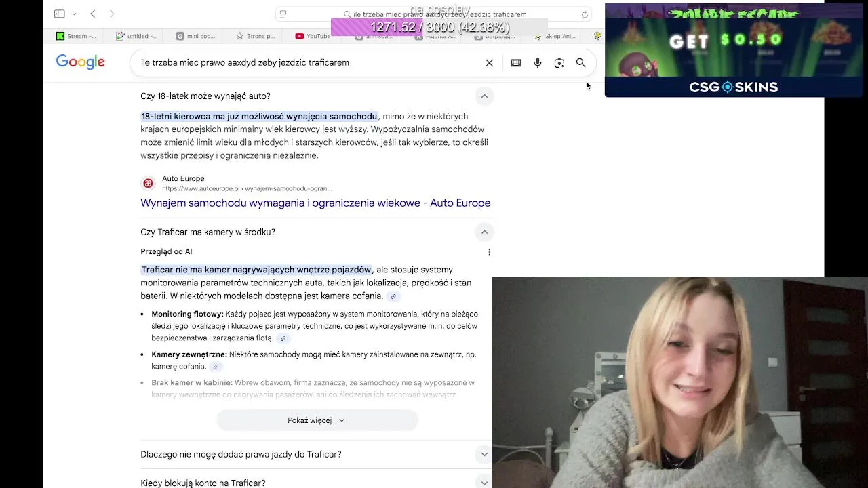Click the 'Kamery zewnętrzne:' bullet heading

click(189, 354)
